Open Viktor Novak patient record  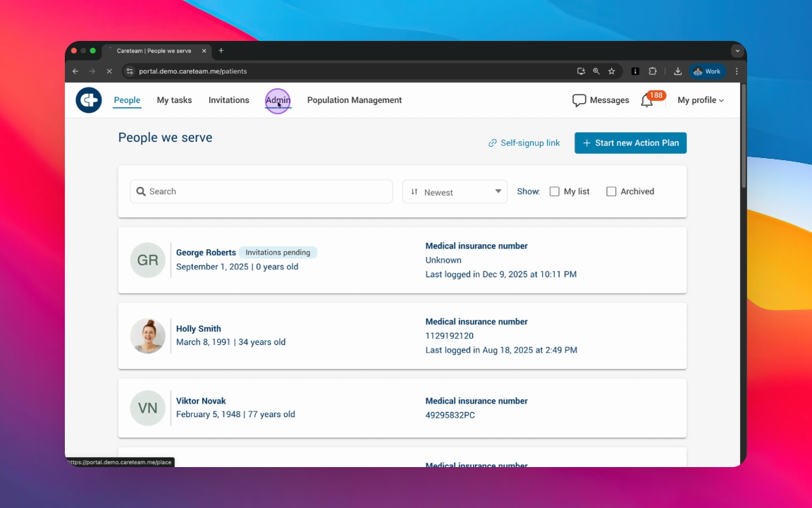402,408
